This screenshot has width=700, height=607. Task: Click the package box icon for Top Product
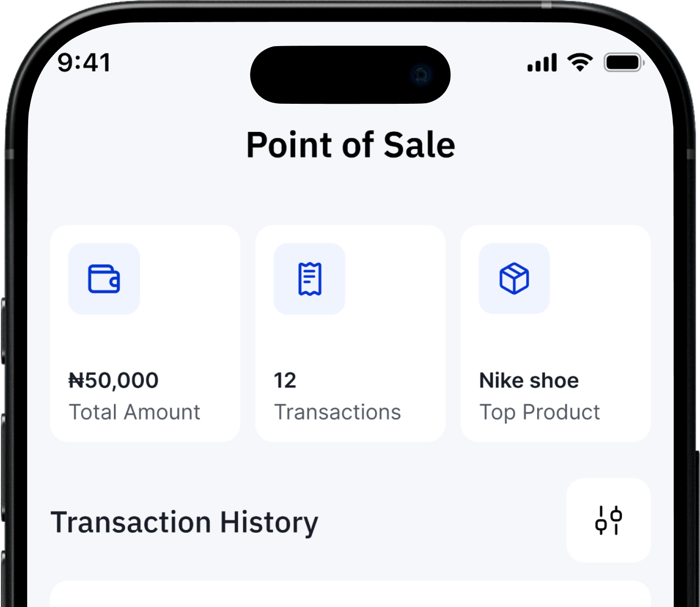coord(514,279)
